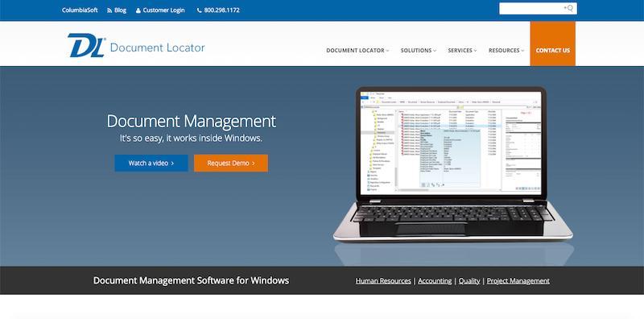Open the Blog link
The height and width of the screenshot is (319, 644).
tap(120, 10)
